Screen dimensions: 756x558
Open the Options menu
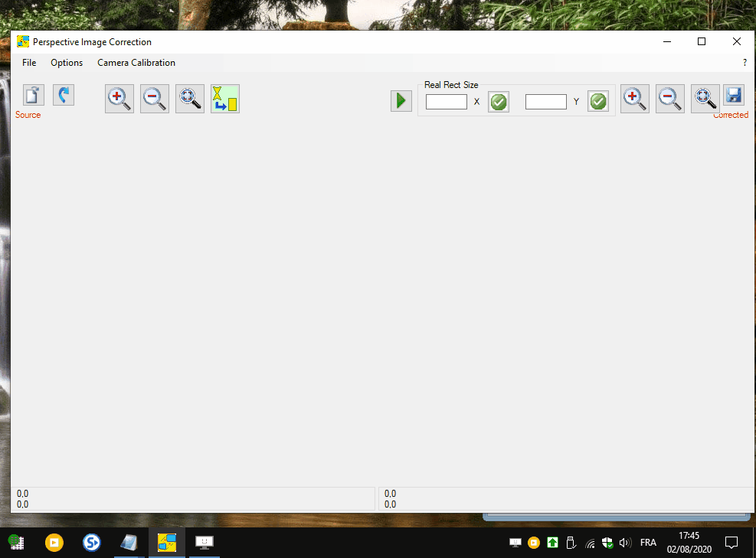[67, 63]
